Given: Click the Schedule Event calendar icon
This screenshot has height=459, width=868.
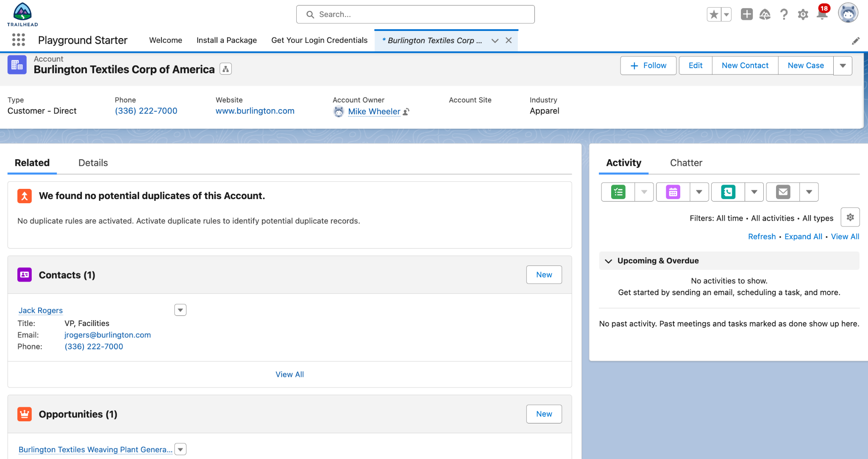Looking at the screenshot, I should click(673, 192).
